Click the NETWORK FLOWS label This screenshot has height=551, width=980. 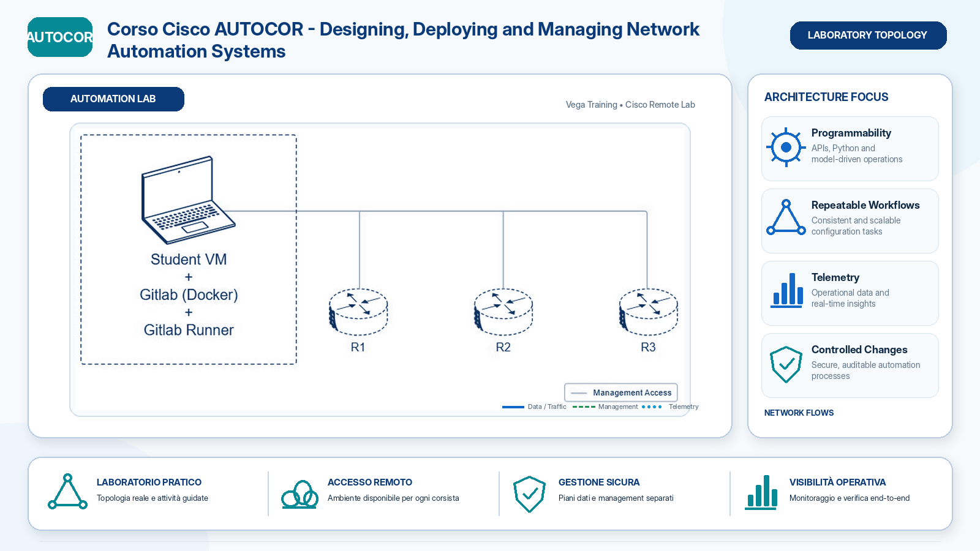click(799, 413)
